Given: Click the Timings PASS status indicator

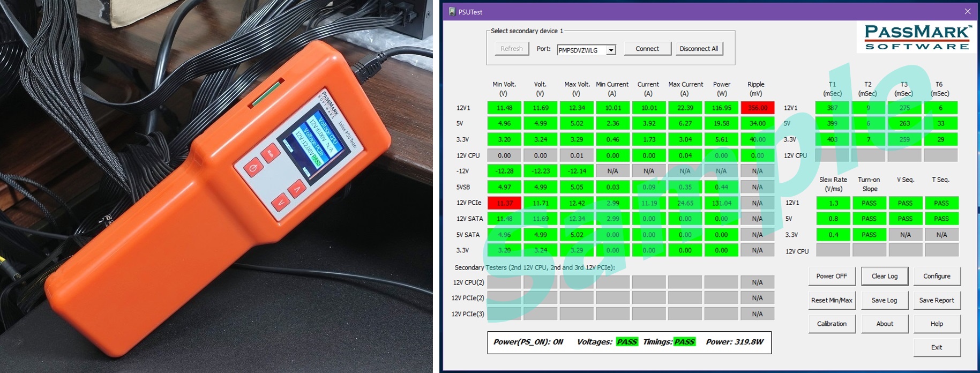Looking at the screenshot, I should pyautogui.click(x=684, y=342).
